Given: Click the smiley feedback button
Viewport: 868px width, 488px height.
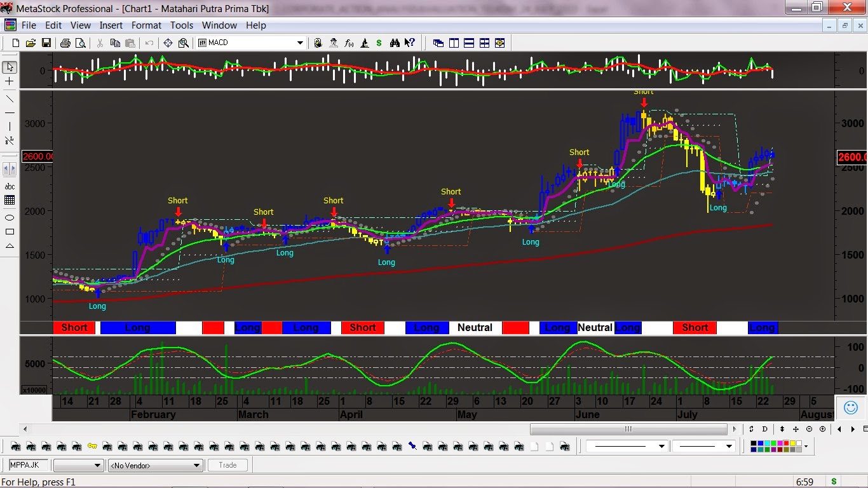Looking at the screenshot, I should tap(851, 407).
